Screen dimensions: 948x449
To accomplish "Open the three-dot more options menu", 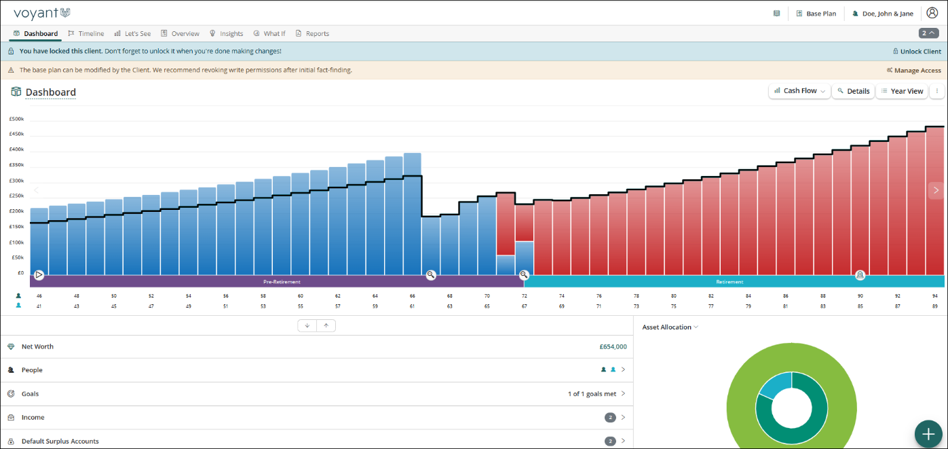I will coord(937,91).
